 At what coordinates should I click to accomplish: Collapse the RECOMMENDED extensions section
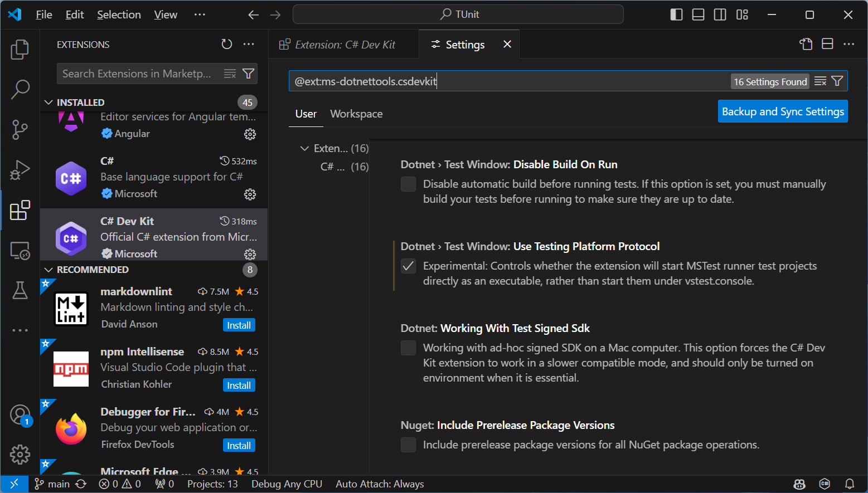[48, 269]
